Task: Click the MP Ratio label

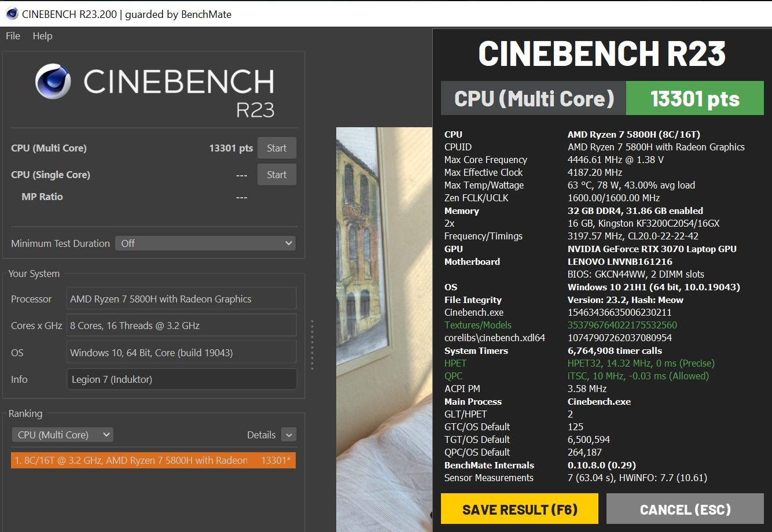Action: [x=42, y=197]
